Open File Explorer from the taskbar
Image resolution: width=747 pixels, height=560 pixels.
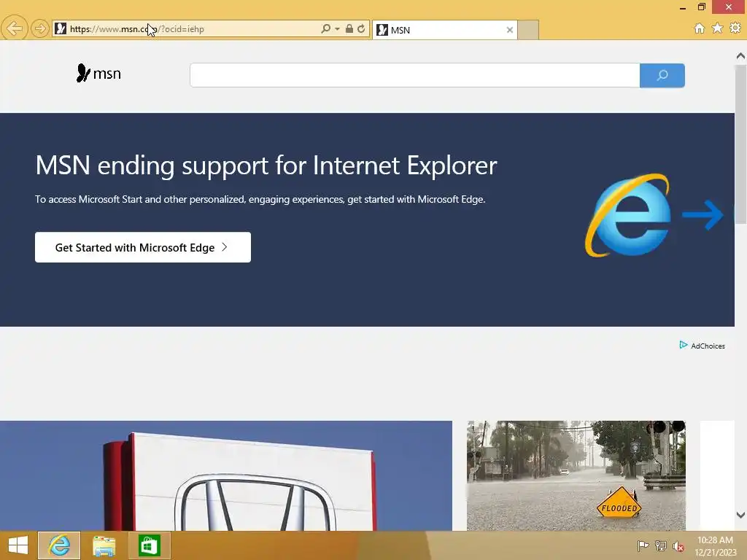tap(104, 545)
